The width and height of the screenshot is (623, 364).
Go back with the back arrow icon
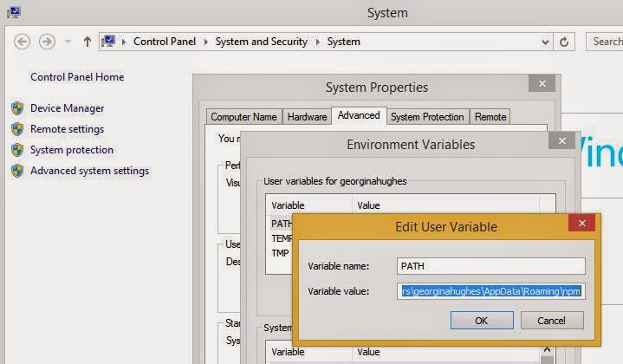click(x=22, y=42)
